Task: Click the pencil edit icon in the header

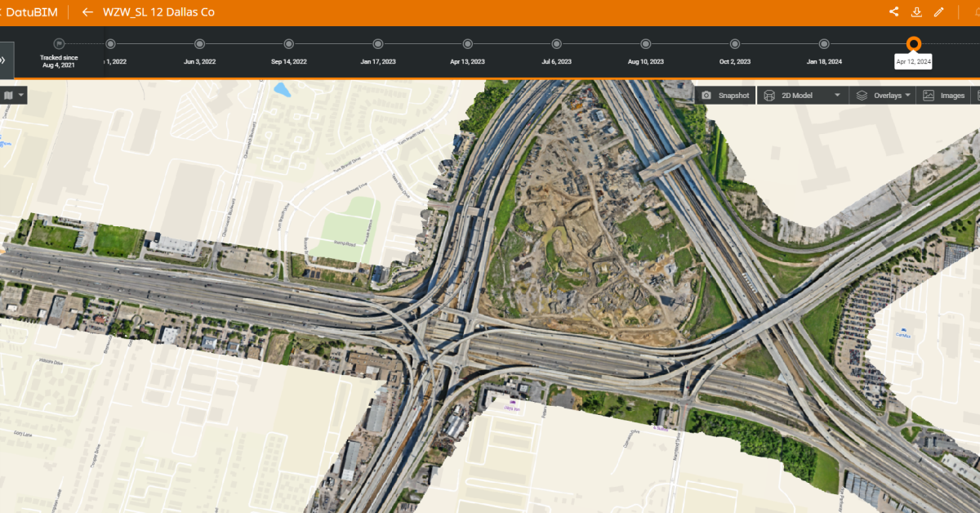Action: point(939,11)
